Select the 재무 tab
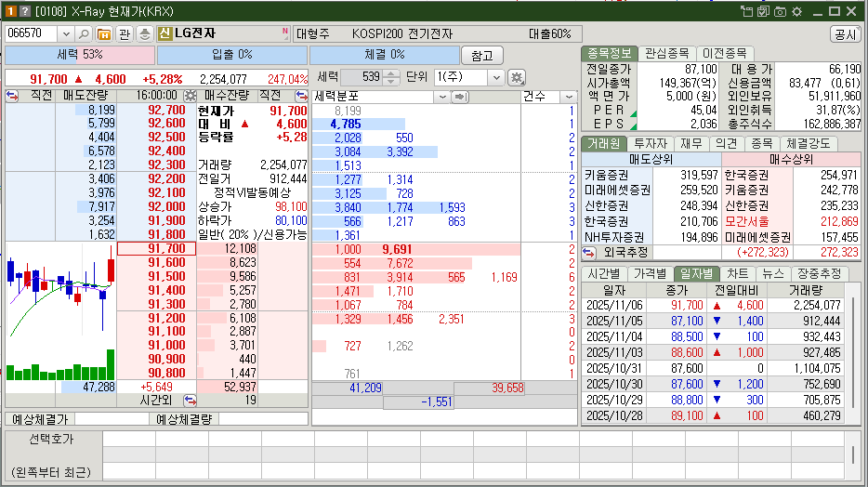Viewport: 868px width, 487px height. [690, 143]
